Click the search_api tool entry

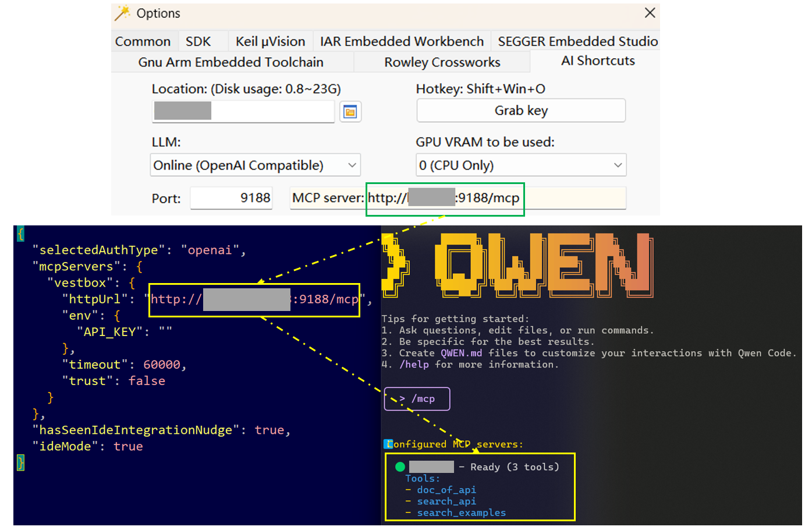446,501
